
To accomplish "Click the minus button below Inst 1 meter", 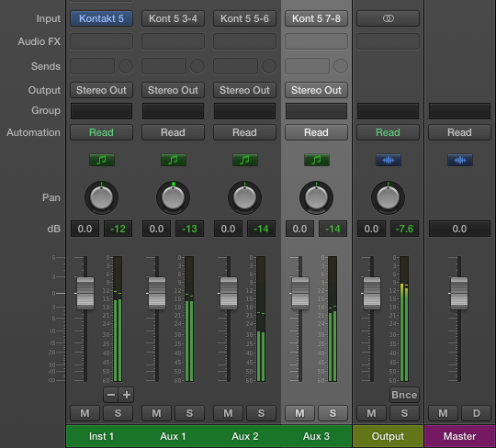I will coord(111,395).
